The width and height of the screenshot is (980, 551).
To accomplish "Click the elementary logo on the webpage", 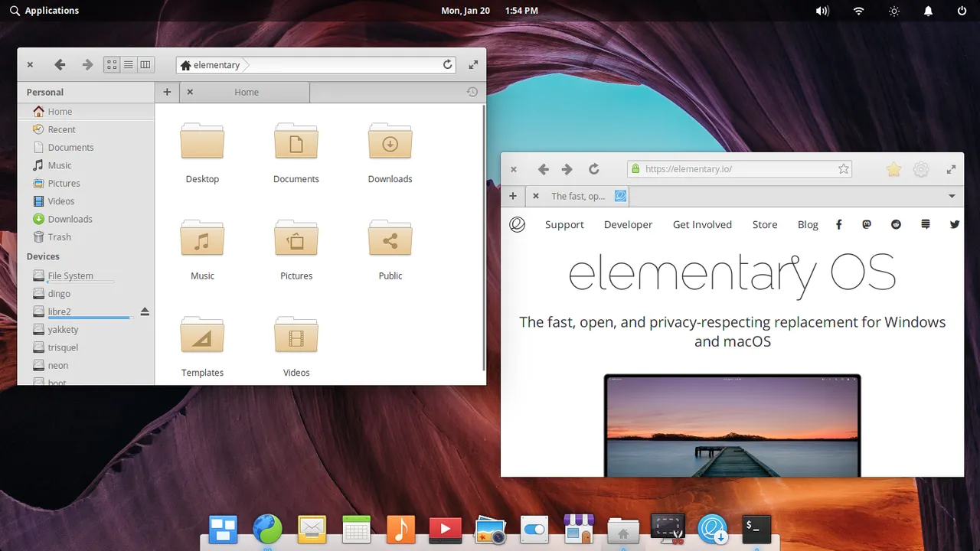I will tap(518, 224).
